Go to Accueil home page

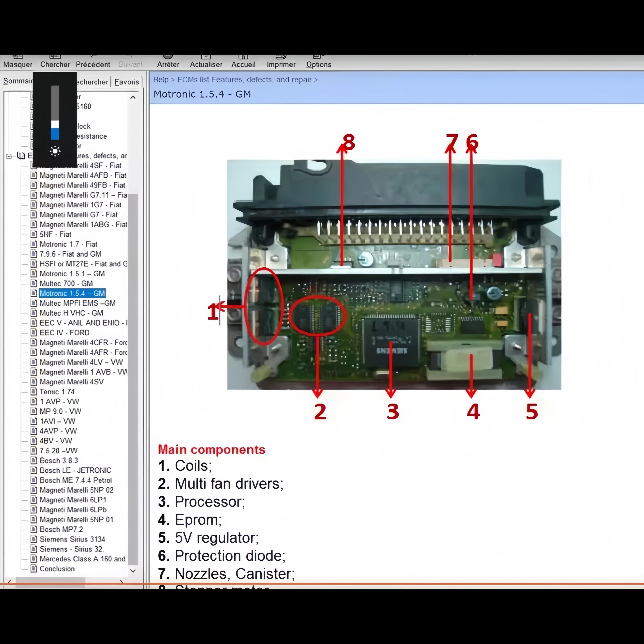click(243, 62)
